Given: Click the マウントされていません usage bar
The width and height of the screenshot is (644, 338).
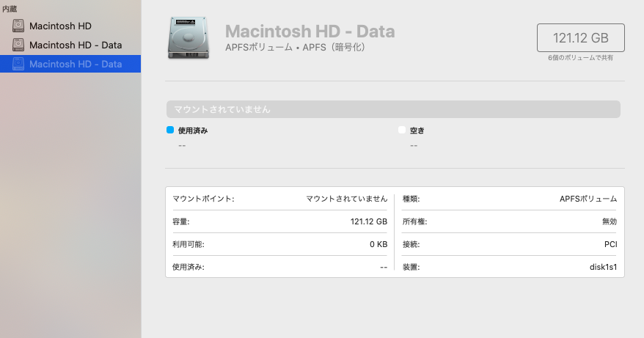Looking at the screenshot, I should (x=393, y=109).
